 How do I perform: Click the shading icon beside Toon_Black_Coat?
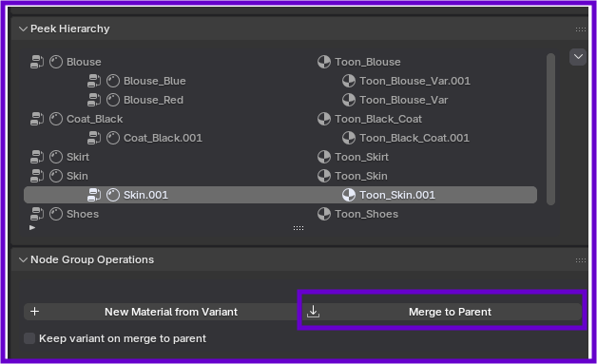coord(324,119)
